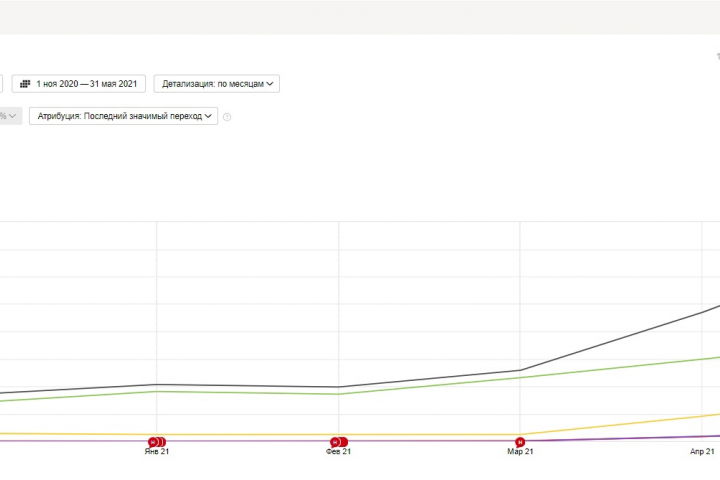Screen dimensions: 720x480
Task: Click the red annotation marker at Фев 21
Action: click(x=339, y=442)
